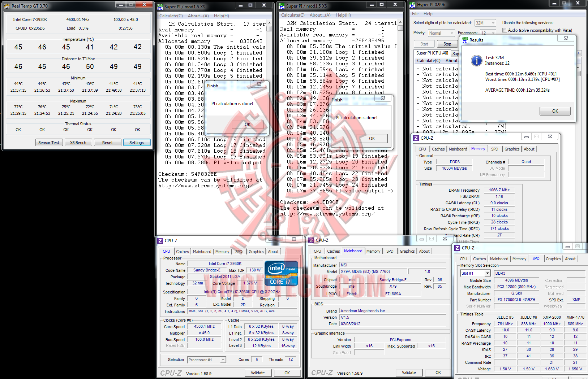588x379 pixels.
Task: Open the Processors count dropdown
Action: 494,33
